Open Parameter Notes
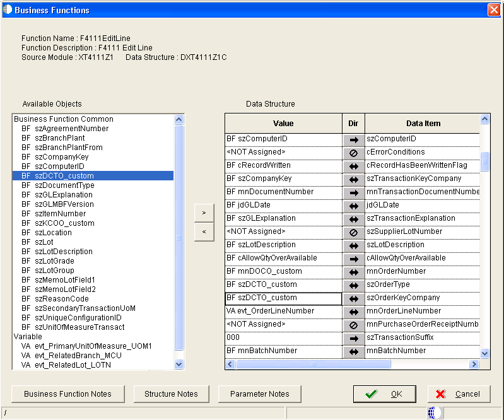The image size is (504, 420). tap(259, 394)
